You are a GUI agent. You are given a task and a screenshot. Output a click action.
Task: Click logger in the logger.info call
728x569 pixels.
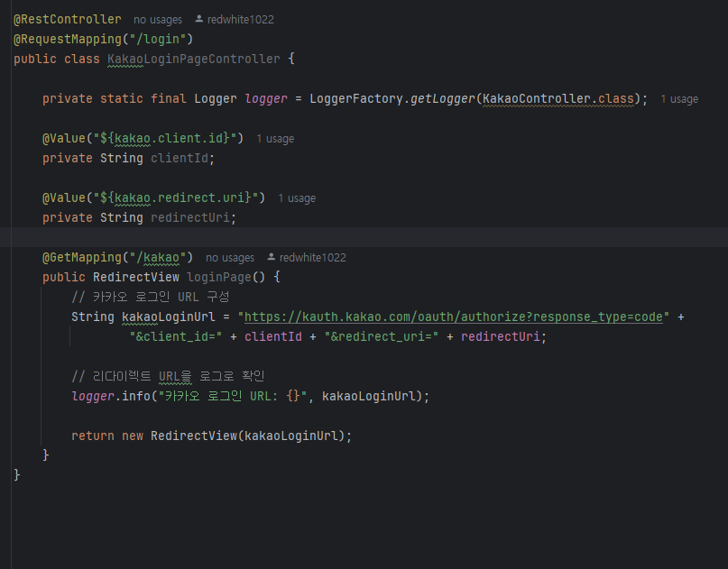pos(93,396)
